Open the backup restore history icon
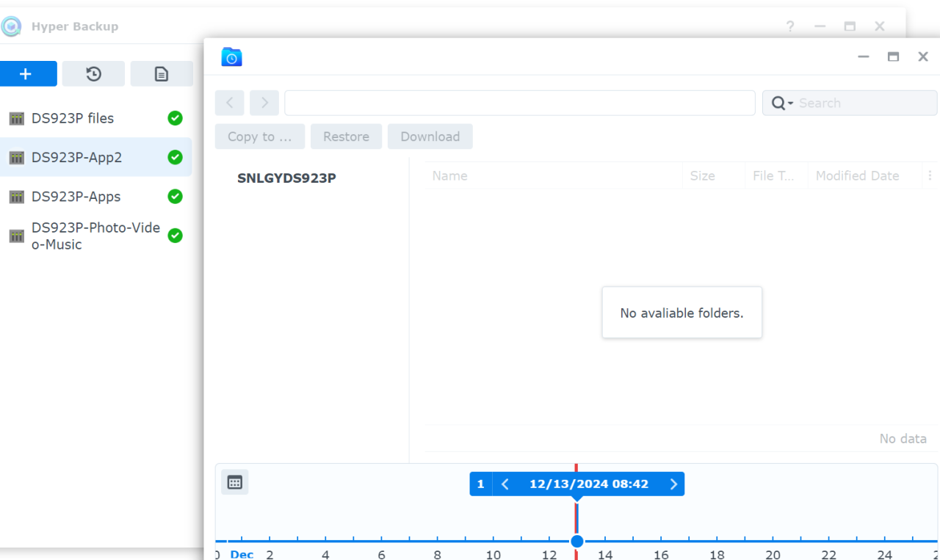The image size is (940, 560). [93, 73]
